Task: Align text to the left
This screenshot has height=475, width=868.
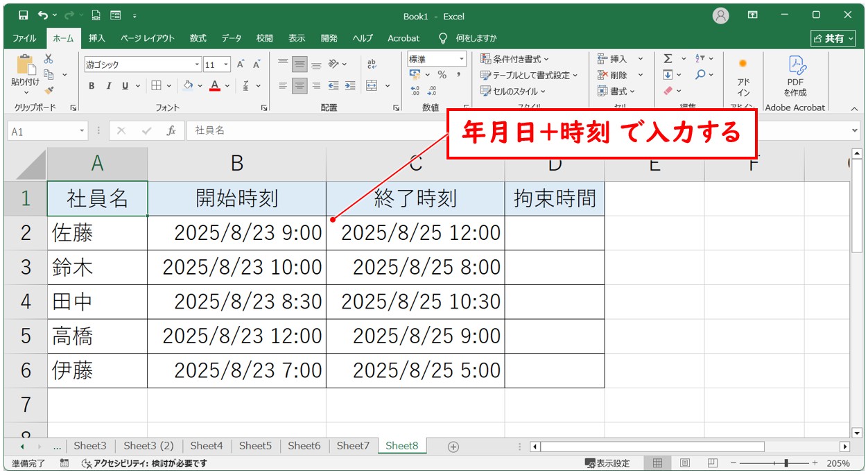Action: tap(283, 86)
